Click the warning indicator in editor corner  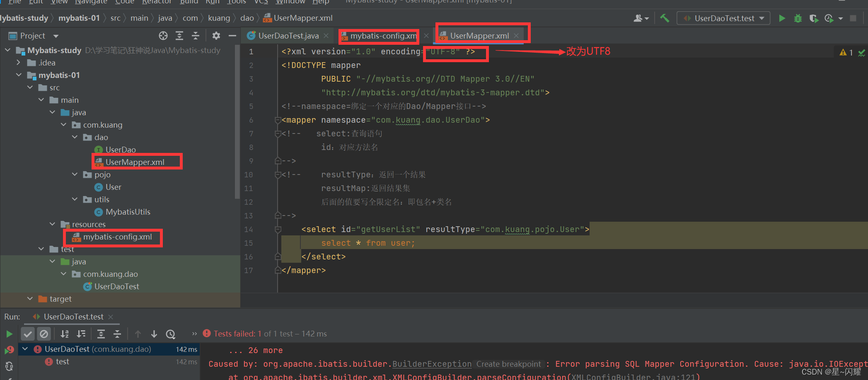[846, 53]
